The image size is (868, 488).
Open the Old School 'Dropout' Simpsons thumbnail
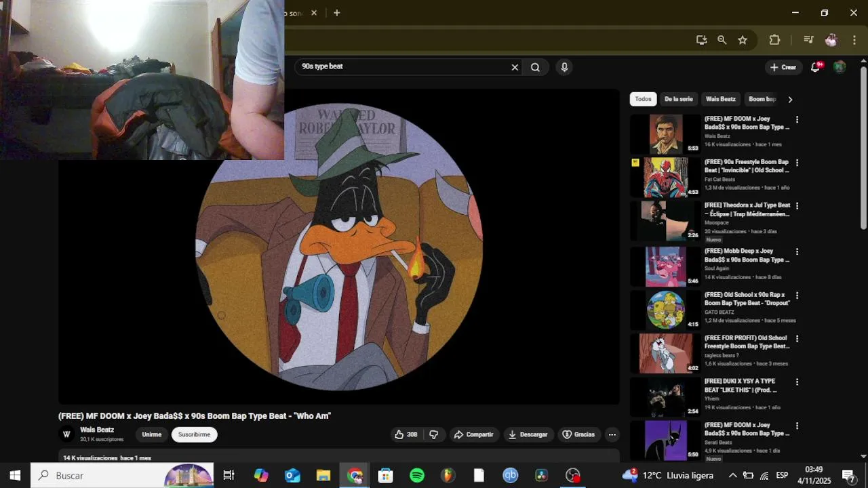[666, 310]
